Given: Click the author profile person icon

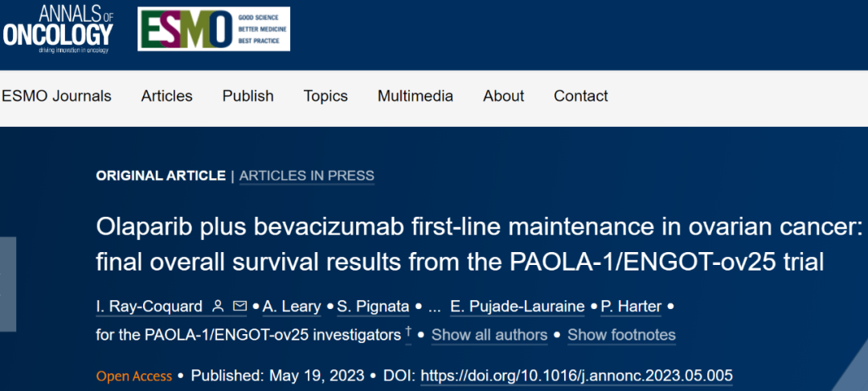Looking at the screenshot, I should 218,306.
